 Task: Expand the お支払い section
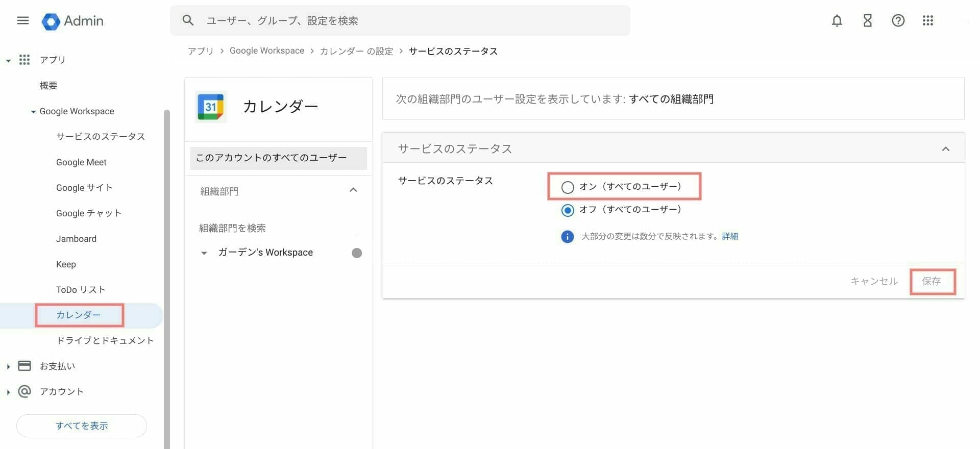pyautogui.click(x=8, y=366)
